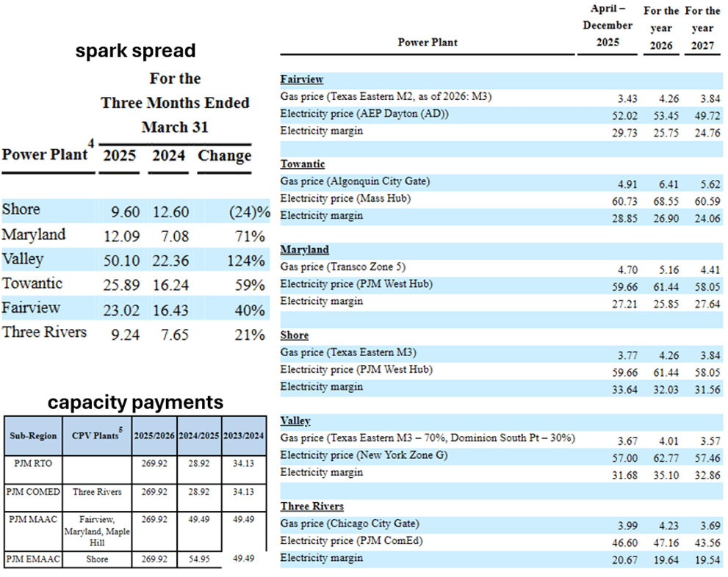Image resolution: width=728 pixels, height=577 pixels.
Task: Click the PJM RTO sub-region cell
Action: click(x=32, y=464)
